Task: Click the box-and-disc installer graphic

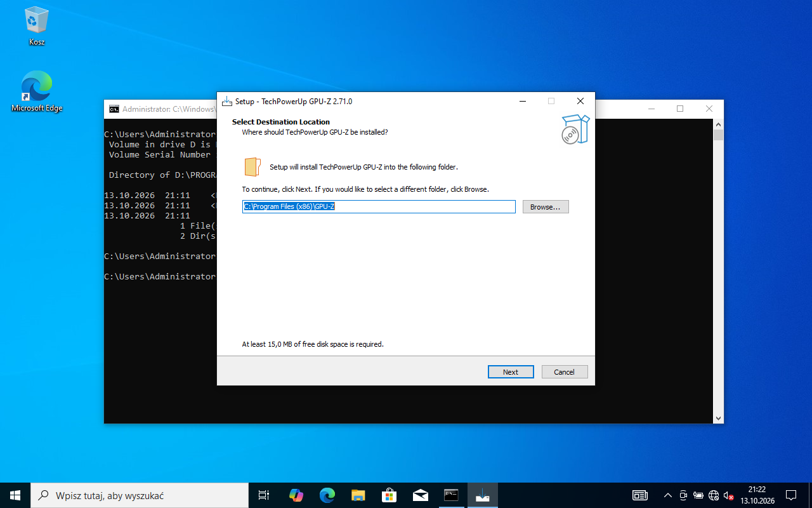Action: [575, 129]
